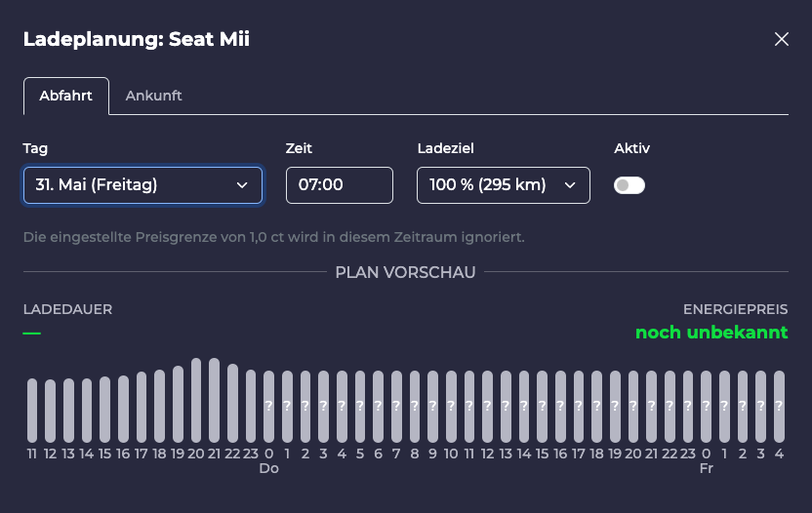Open the Ankunft tab
812x513 pixels.
click(x=154, y=96)
